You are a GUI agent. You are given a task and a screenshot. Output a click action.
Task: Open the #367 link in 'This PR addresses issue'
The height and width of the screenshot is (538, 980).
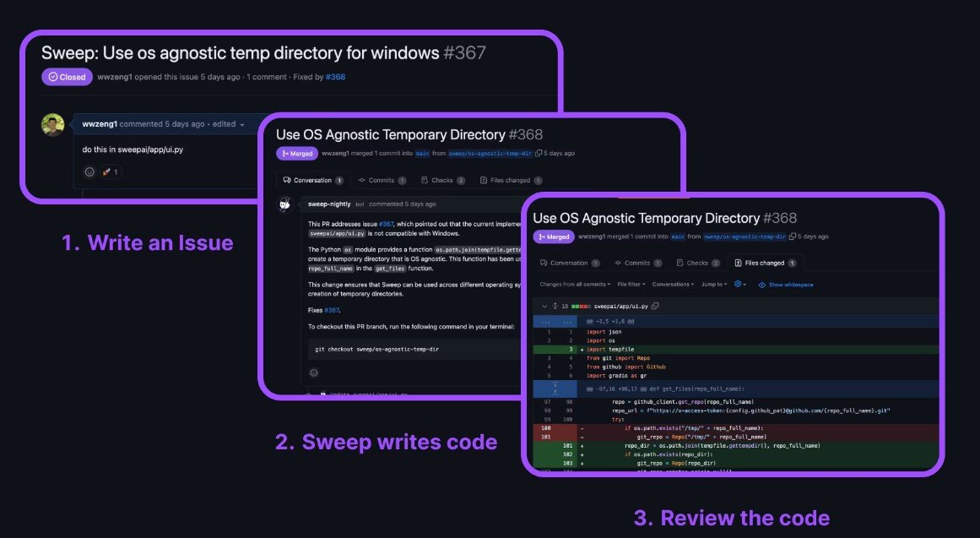(387, 224)
